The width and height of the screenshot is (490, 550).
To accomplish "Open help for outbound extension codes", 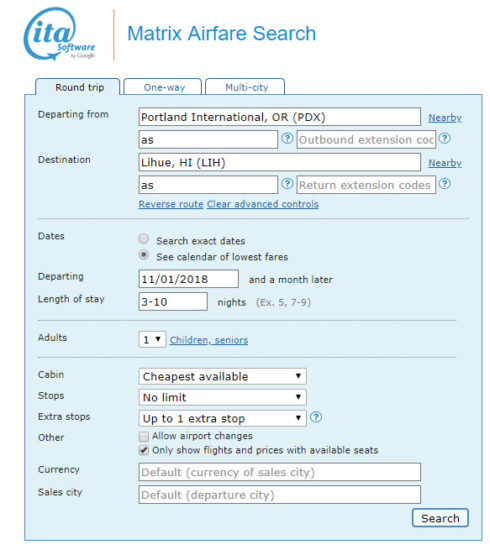I will (x=445, y=139).
